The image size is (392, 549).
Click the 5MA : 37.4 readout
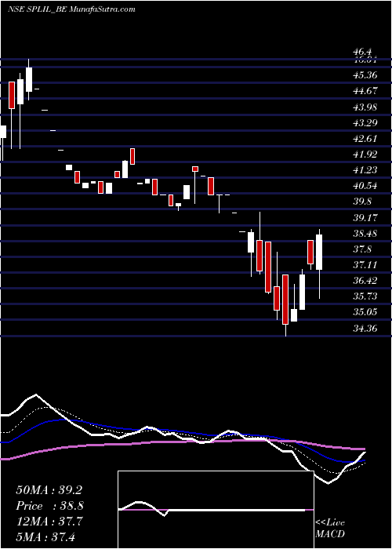coord(45,537)
